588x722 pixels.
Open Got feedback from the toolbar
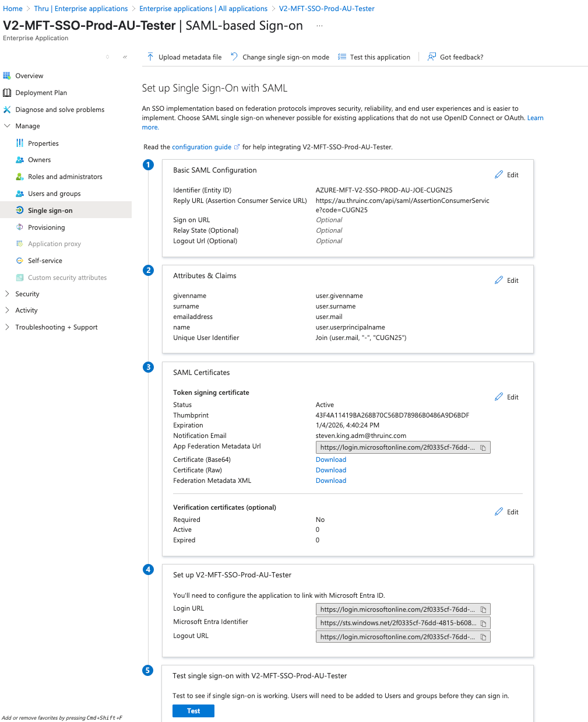(455, 57)
